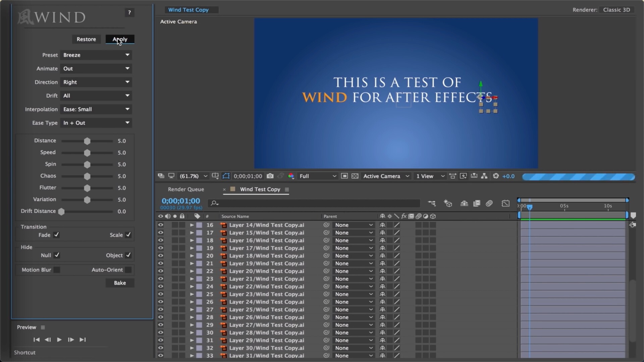Open the Direction dropdown set to Right

pyautogui.click(x=96, y=82)
